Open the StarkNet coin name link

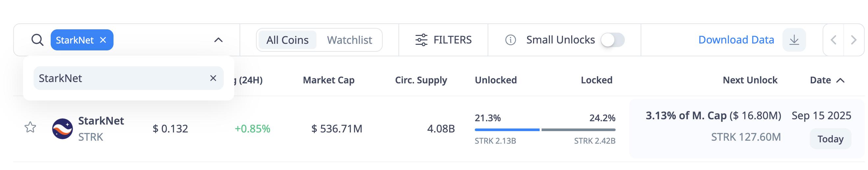point(101,121)
